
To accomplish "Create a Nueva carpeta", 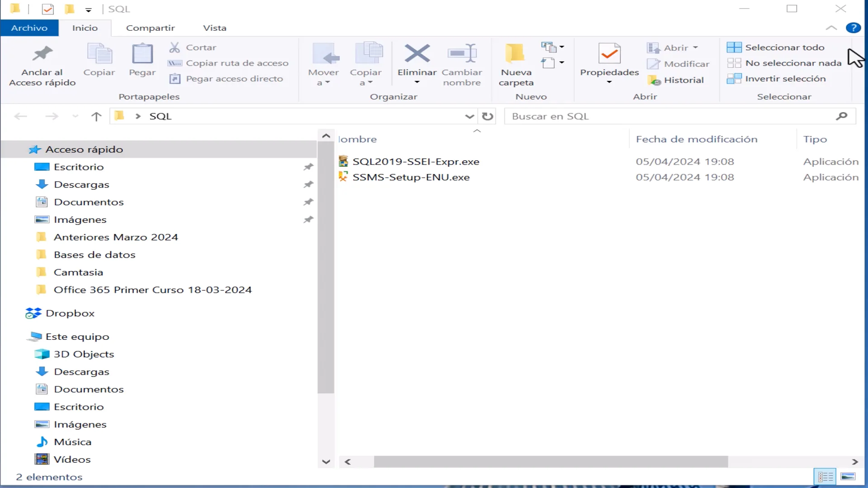I will (515, 63).
